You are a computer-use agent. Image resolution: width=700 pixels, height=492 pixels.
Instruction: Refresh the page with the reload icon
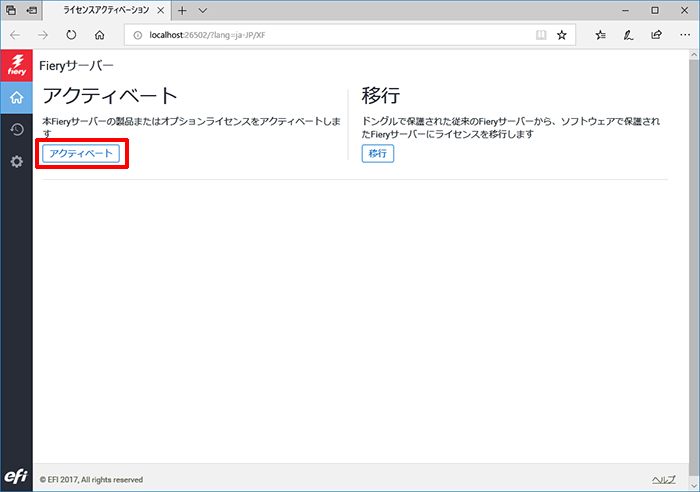71,35
